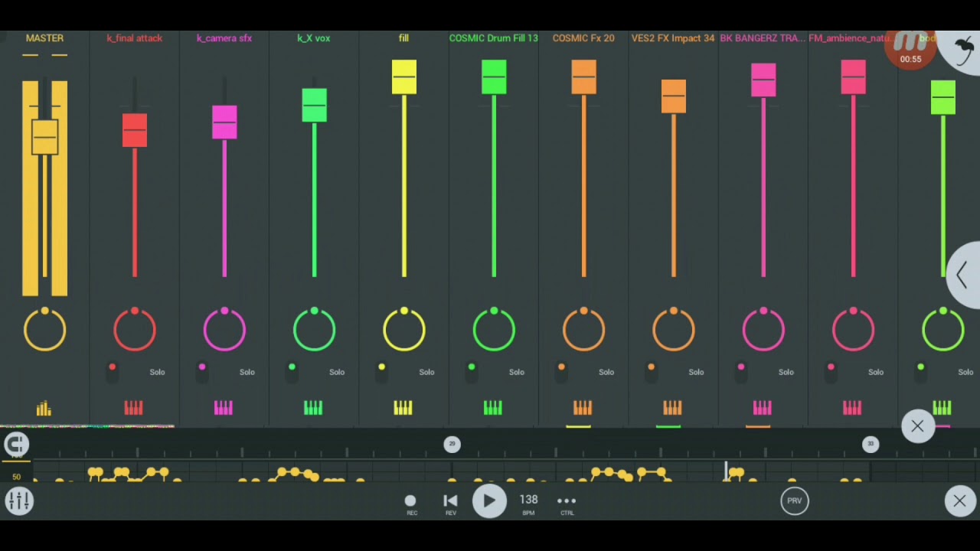Solo BK BANGERZ channel

[x=786, y=372]
